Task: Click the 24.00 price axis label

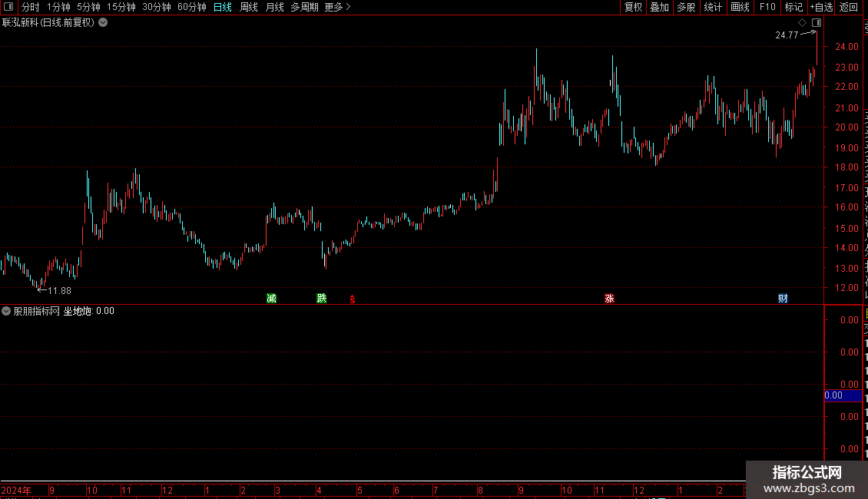Action: 847,47
